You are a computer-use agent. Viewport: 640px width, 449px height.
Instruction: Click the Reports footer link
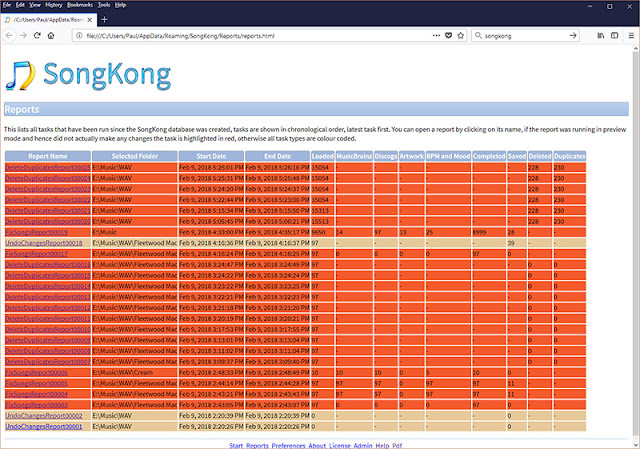(257, 445)
